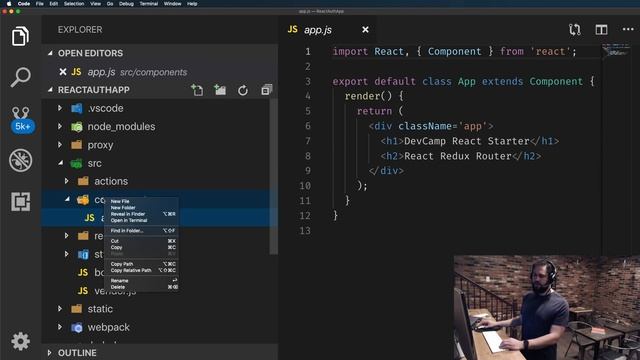Viewport: 640px width, 360px height.
Task: Choose Copy Relative Path in context menu
Action: [x=141, y=270]
